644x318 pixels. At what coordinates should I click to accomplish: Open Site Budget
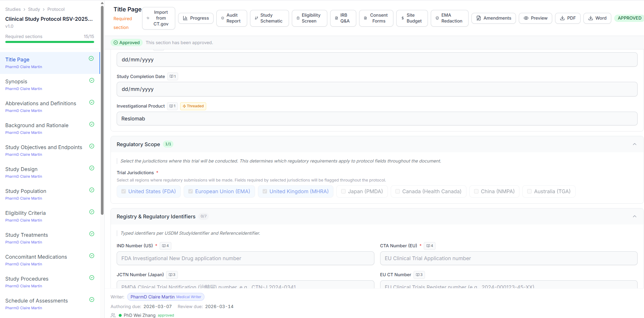click(x=412, y=18)
